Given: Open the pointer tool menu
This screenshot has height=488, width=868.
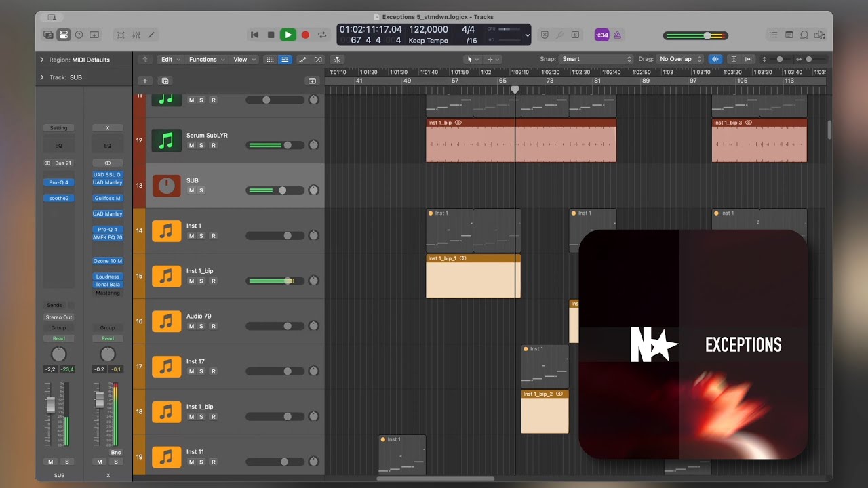Looking at the screenshot, I should pyautogui.click(x=472, y=60).
